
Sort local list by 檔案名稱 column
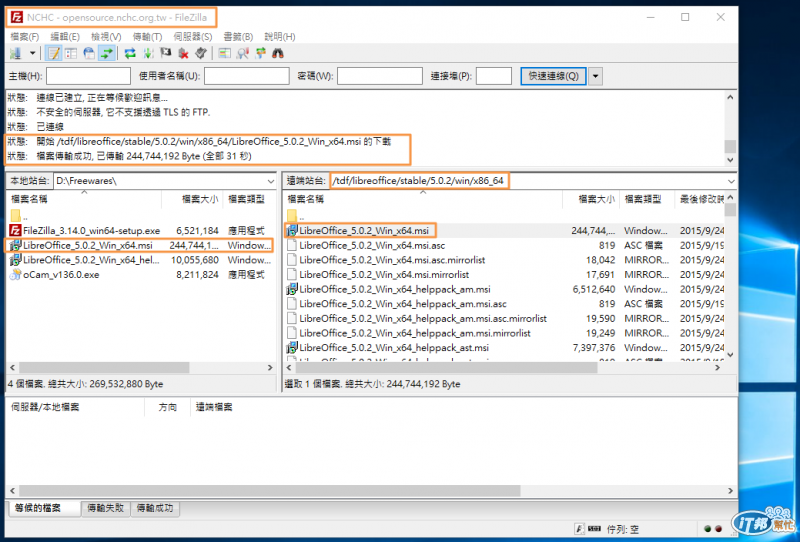coord(84,199)
